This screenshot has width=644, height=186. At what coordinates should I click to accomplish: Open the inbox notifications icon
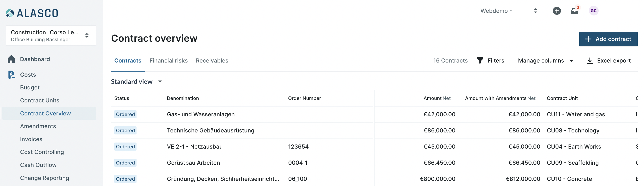[x=574, y=11]
